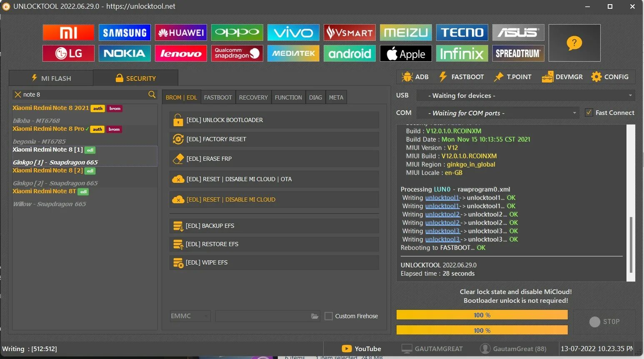Click the first unlocktool1 log link
The image size is (644, 359).
tap(442, 198)
